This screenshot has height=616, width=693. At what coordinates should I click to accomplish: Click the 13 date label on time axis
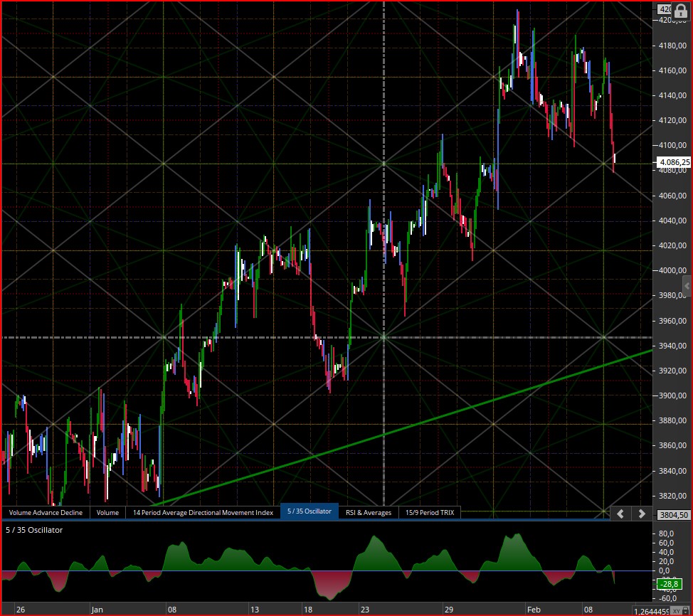click(x=255, y=610)
